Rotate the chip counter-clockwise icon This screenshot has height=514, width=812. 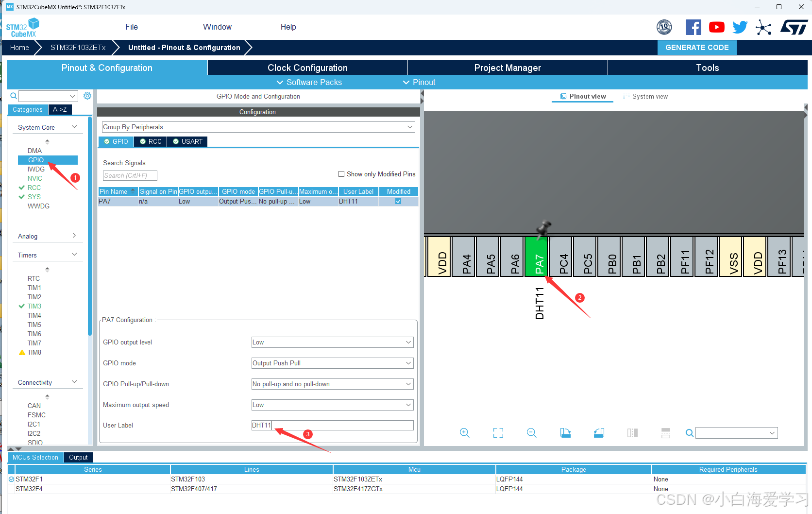599,433
